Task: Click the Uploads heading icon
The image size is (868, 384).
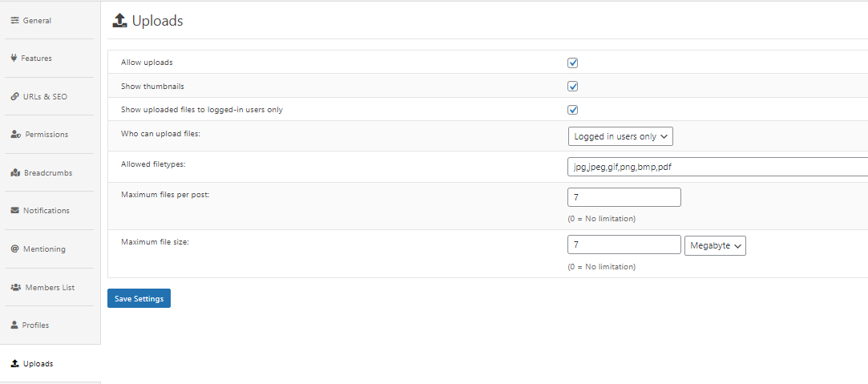Action: pyautogui.click(x=119, y=21)
